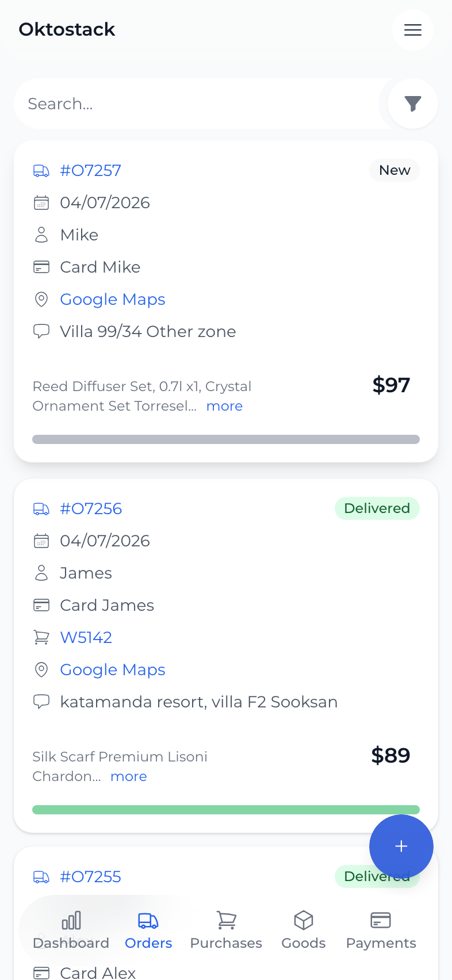The image size is (452, 980).
Task: Open order #O7256 link
Action: coord(91,508)
